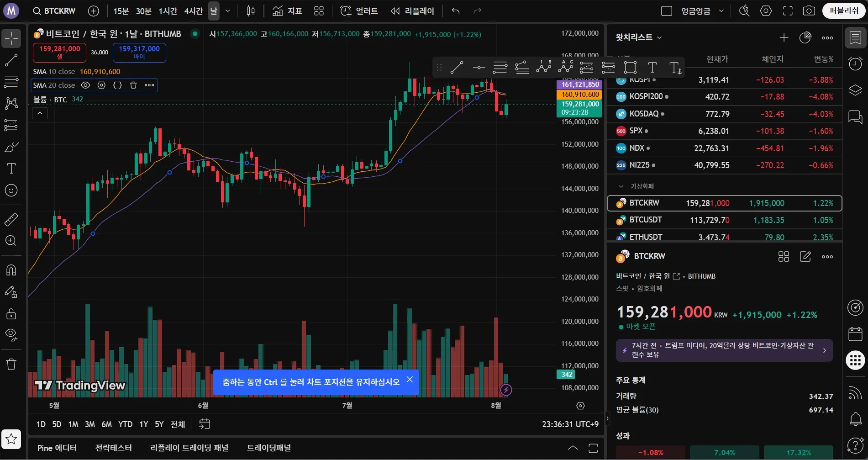This screenshot has width=868, height=460.
Task: Open the 지표 indicators menu
Action: (x=287, y=11)
